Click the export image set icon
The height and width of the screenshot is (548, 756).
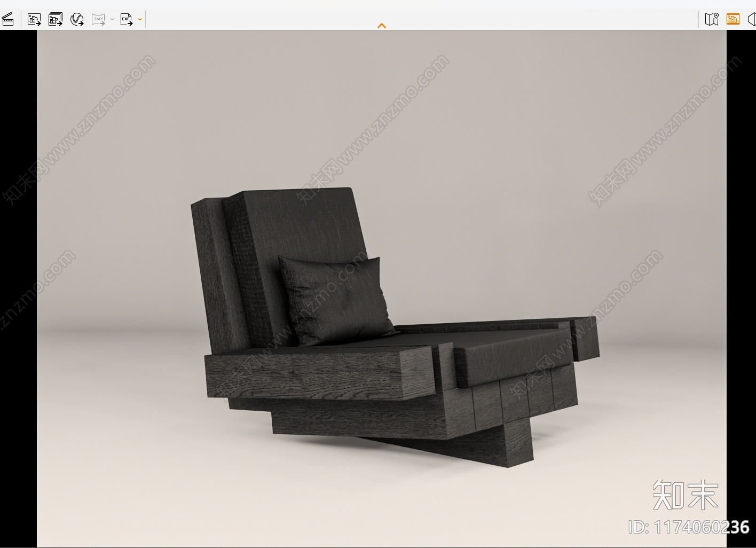click(x=56, y=19)
